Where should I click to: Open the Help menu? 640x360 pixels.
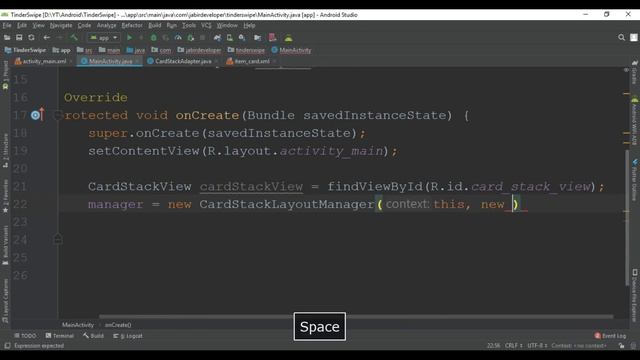tap(249, 25)
